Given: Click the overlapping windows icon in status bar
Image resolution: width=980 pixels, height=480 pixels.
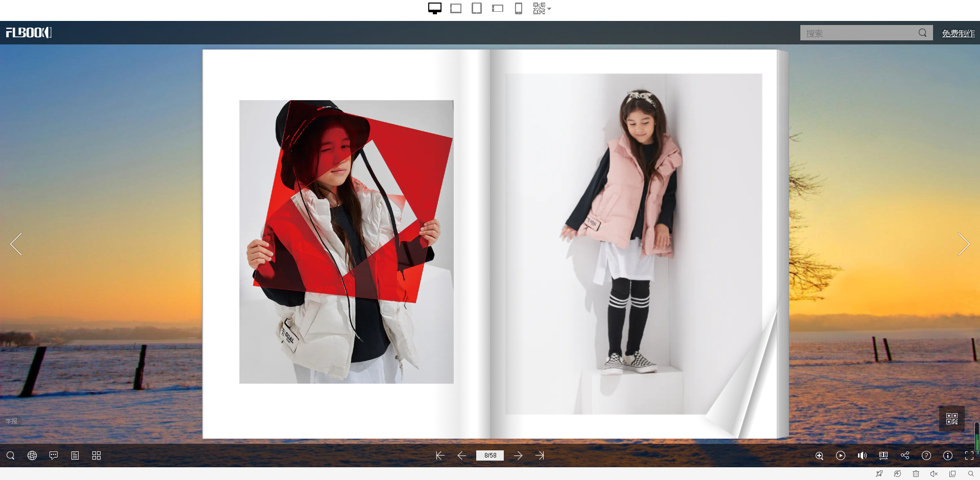Looking at the screenshot, I should tap(952, 474).
